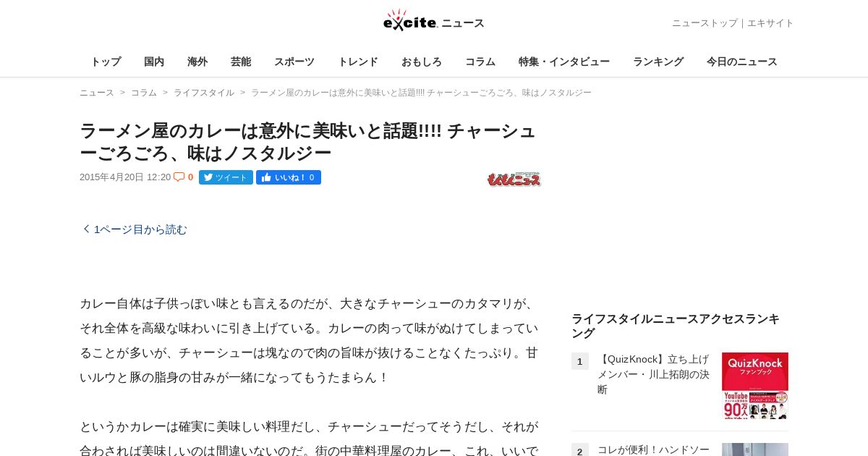Click the excite ニュース logo
Viewport: 868px width, 456px height.
[434, 21]
